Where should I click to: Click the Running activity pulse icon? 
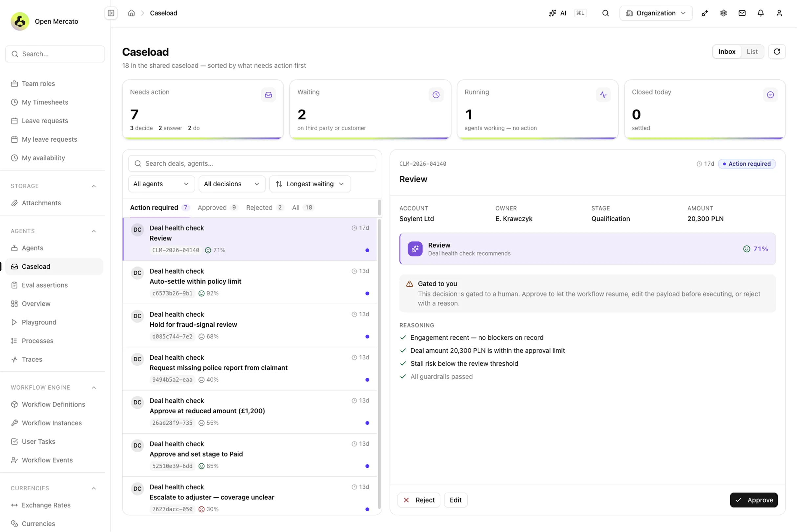603,95
